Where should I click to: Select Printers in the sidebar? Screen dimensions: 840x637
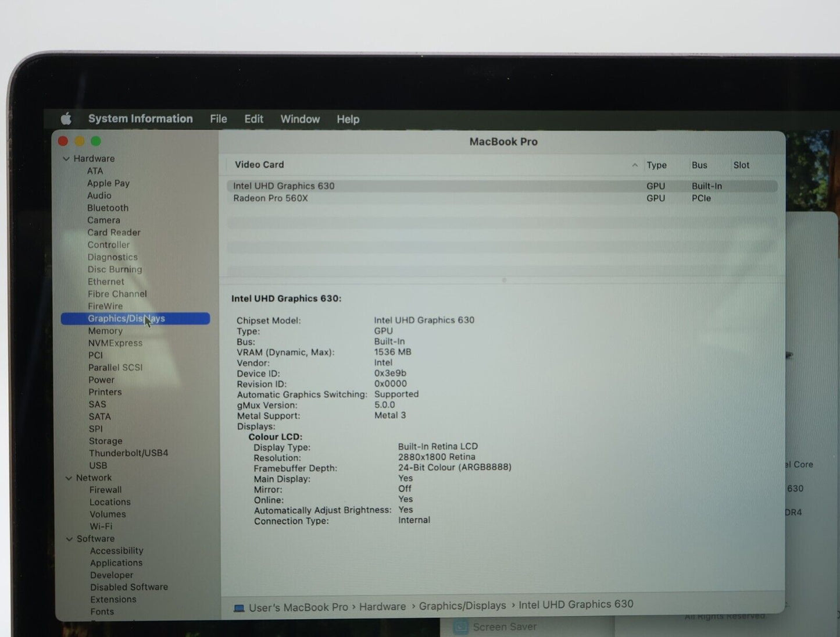point(105,392)
